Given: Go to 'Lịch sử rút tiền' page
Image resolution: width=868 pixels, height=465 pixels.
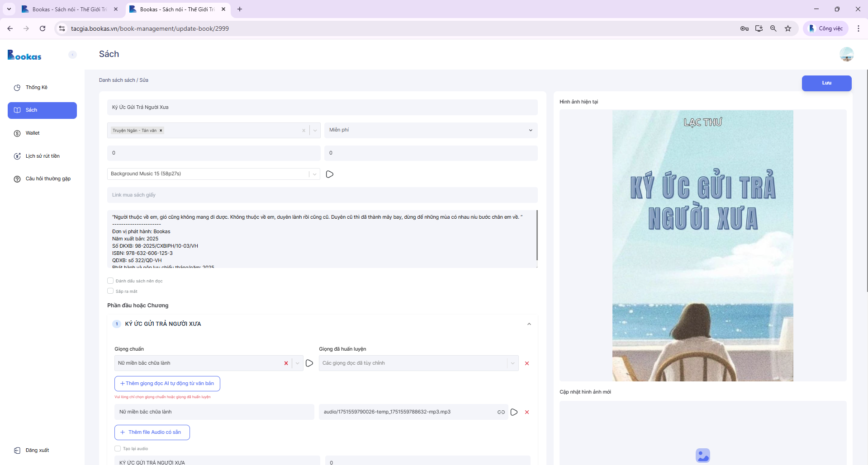Looking at the screenshot, I should tap(42, 156).
